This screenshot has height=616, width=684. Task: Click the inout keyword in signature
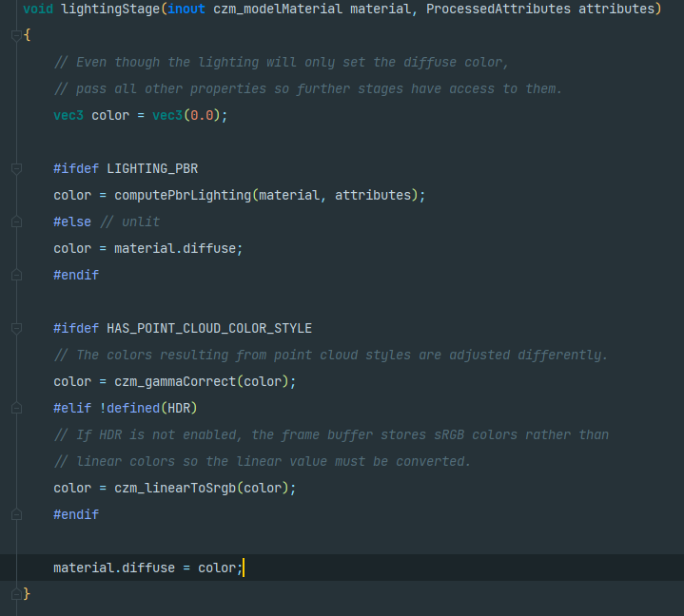(186, 10)
